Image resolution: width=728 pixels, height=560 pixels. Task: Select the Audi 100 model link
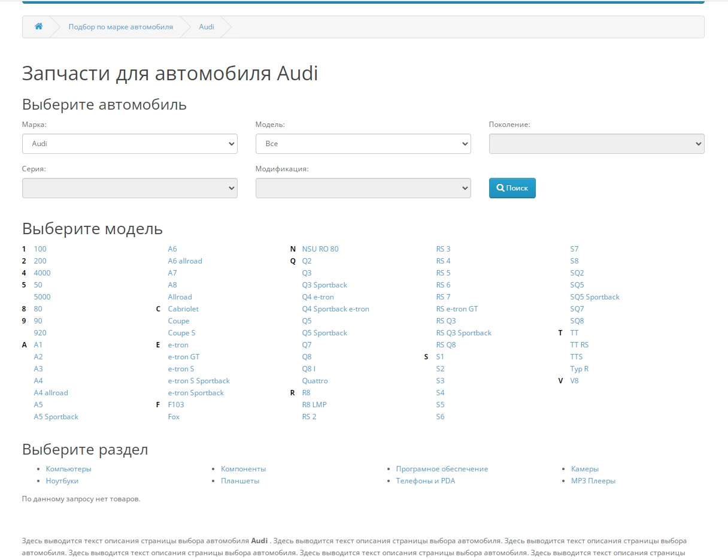coord(40,249)
